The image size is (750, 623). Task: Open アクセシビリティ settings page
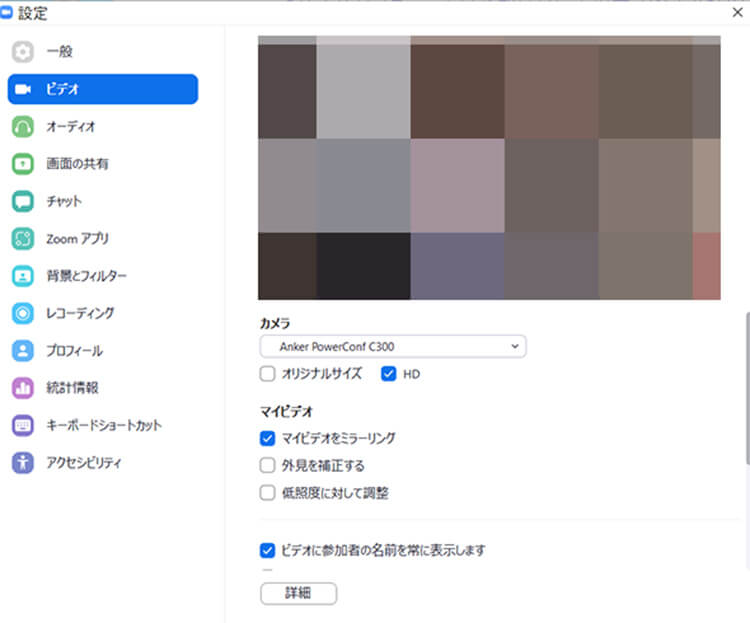84,463
